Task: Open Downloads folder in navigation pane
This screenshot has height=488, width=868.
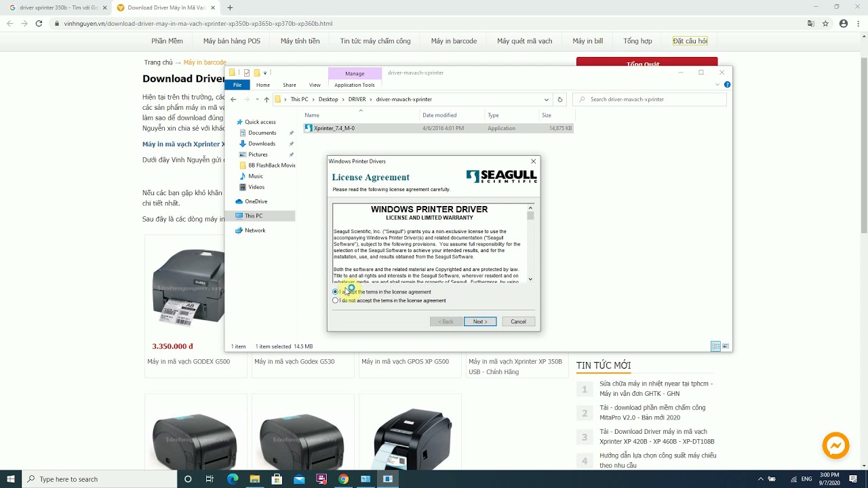Action: (x=262, y=144)
